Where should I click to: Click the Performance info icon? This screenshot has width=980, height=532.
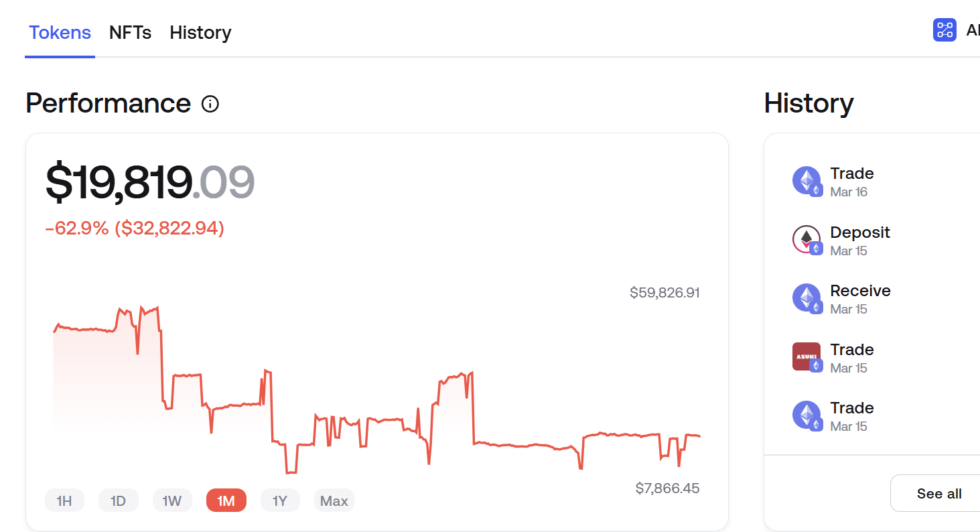tap(210, 104)
